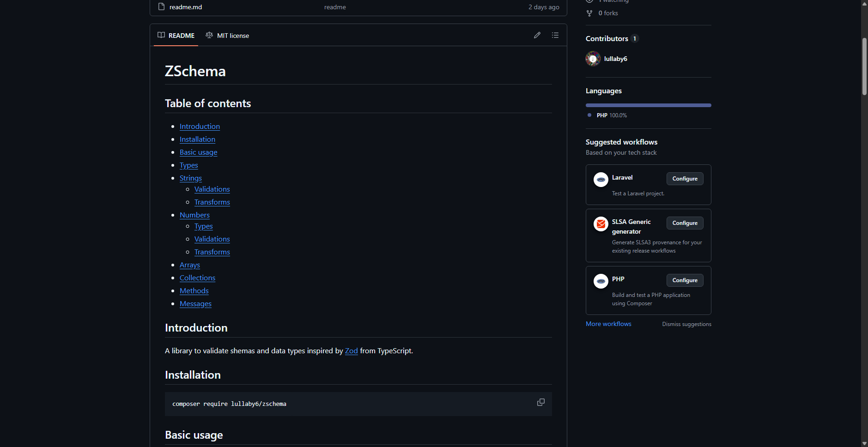Jump to Arrays in contents

pyautogui.click(x=190, y=265)
